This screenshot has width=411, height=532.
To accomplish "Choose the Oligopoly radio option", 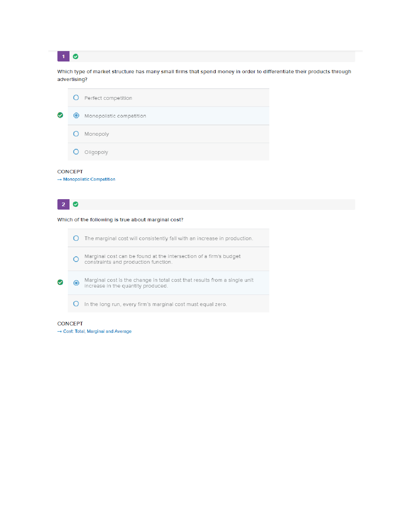I will click(76, 152).
